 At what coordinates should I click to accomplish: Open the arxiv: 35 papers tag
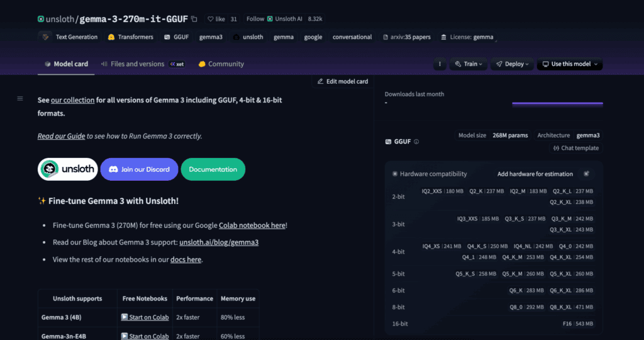tap(407, 37)
